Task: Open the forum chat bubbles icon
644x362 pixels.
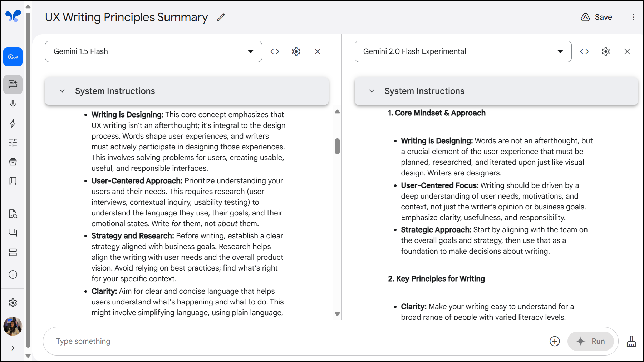Action: click(13, 233)
